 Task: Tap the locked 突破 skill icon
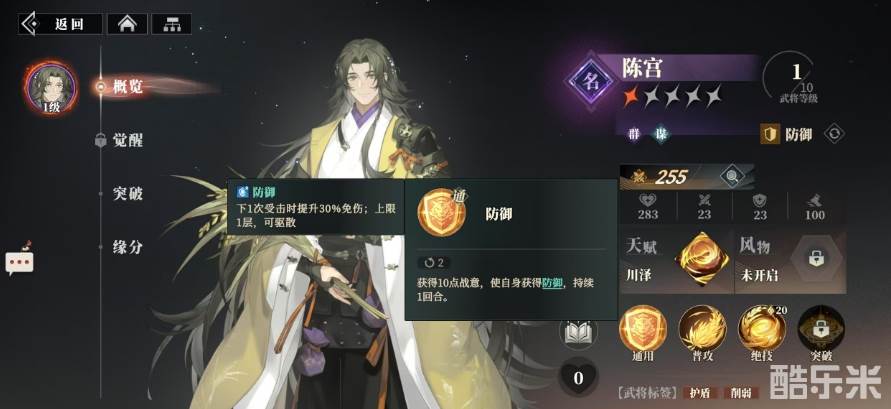(821, 329)
